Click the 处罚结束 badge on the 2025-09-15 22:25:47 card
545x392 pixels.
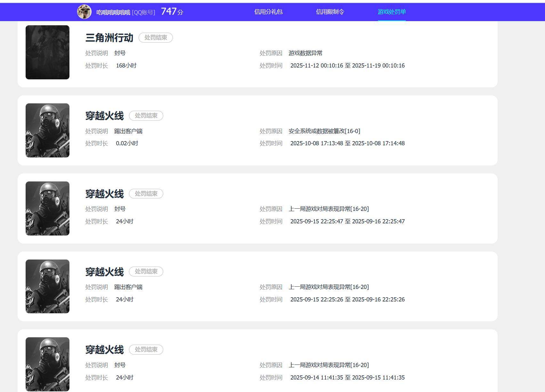(x=146, y=194)
